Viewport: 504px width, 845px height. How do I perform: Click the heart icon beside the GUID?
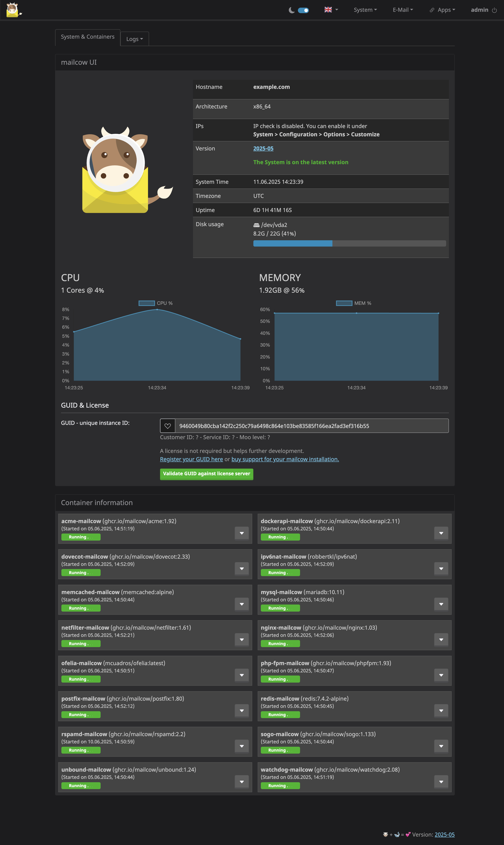click(167, 426)
